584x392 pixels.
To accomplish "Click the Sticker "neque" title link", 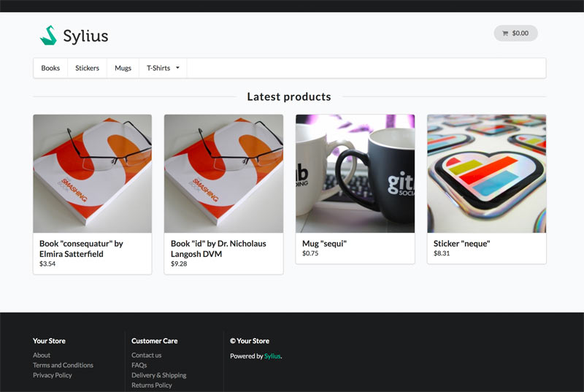I will (461, 244).
